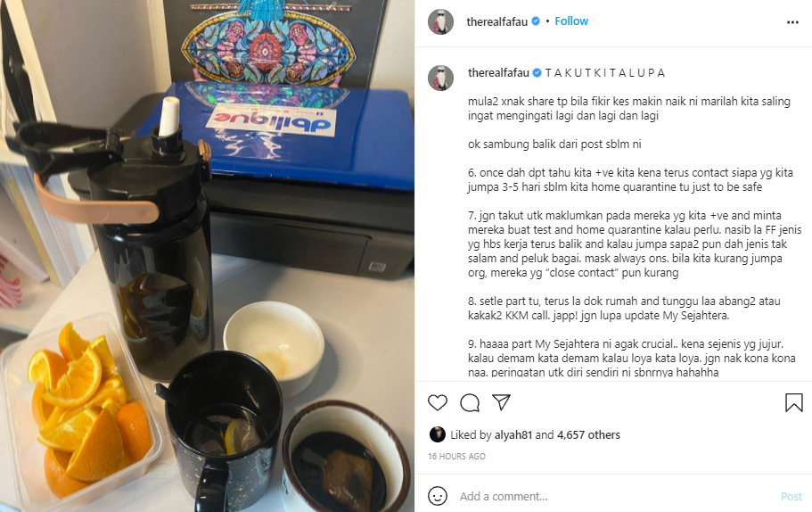The image size is (812, 512).
Task: Open alyah81's profile from likes
Action: 513,434
